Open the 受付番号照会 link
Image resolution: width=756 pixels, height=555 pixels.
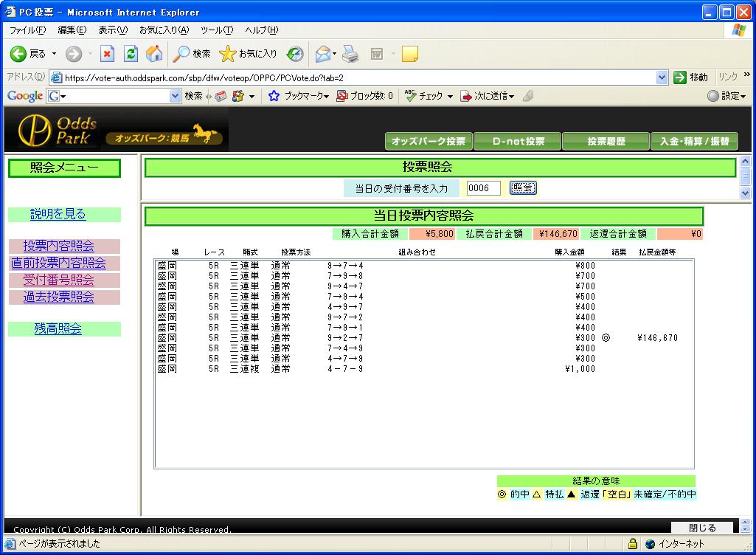[58, 280]
